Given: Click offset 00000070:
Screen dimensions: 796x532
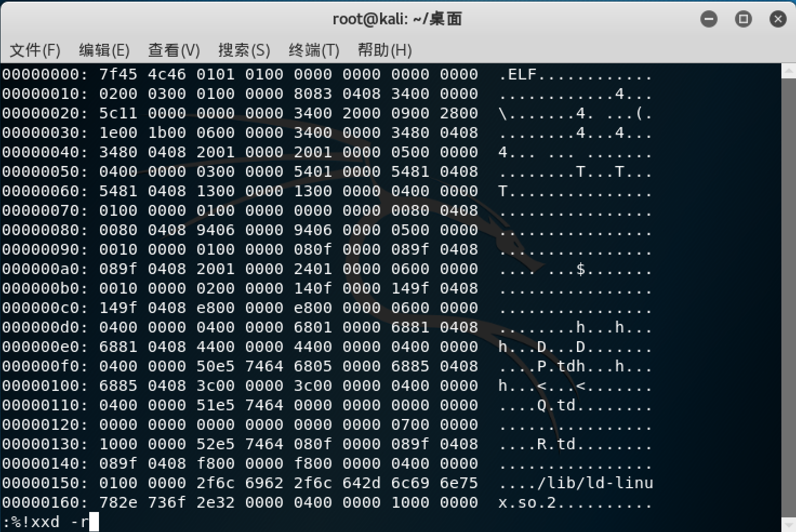Looking at the screenshot, I should pos(45,210).
